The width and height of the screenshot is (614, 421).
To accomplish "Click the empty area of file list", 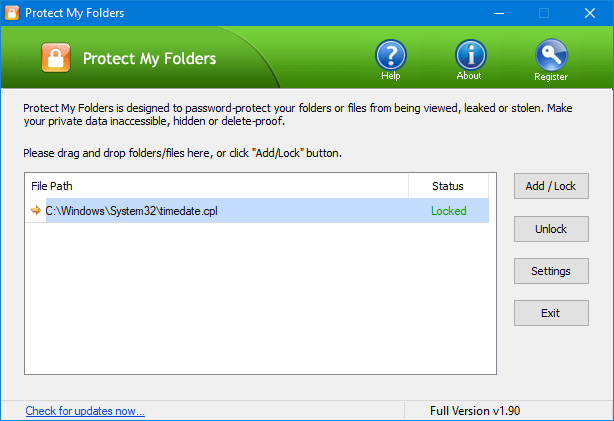I will [260, 298].
